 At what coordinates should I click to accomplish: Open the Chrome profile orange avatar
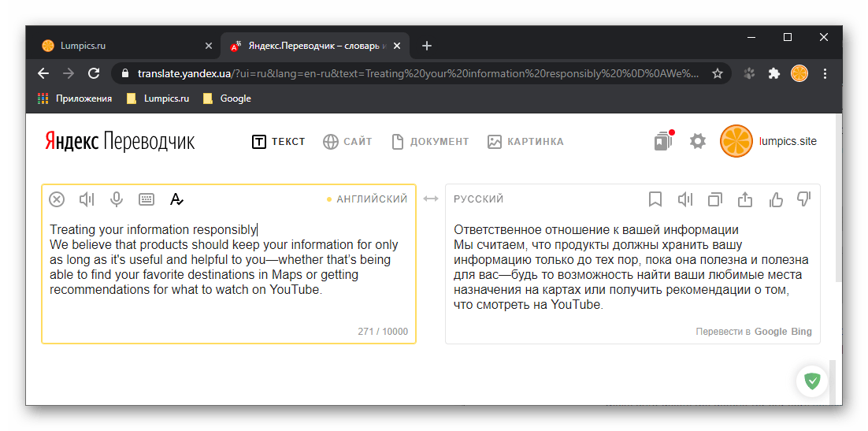(x=799, y=73)
